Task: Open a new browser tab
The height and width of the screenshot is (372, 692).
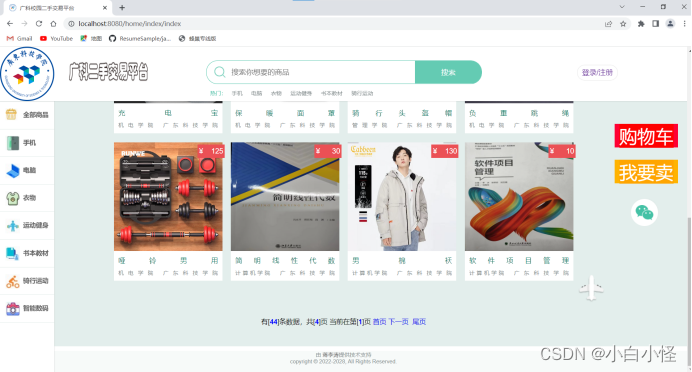Action: click(x=122, y=8)
